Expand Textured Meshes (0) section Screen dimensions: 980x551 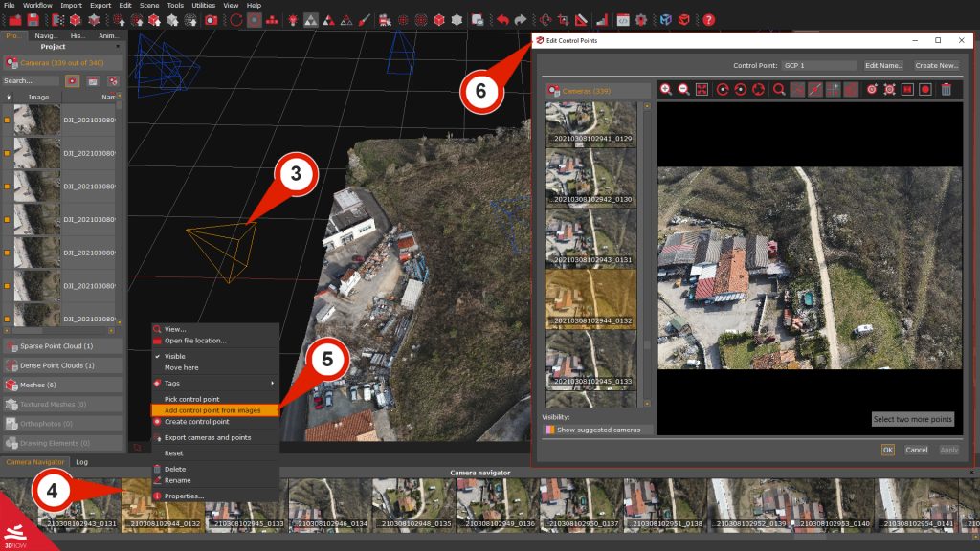(x=62, y=405)
